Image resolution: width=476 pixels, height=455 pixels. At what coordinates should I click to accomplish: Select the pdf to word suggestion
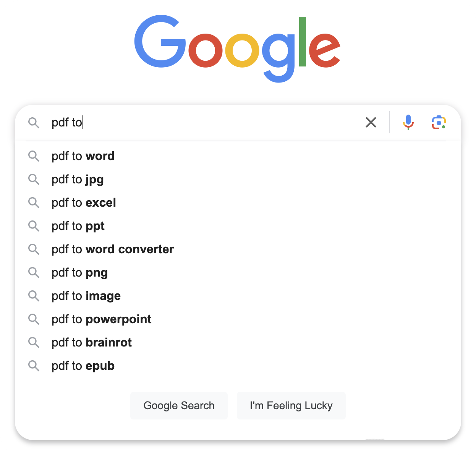83,156
